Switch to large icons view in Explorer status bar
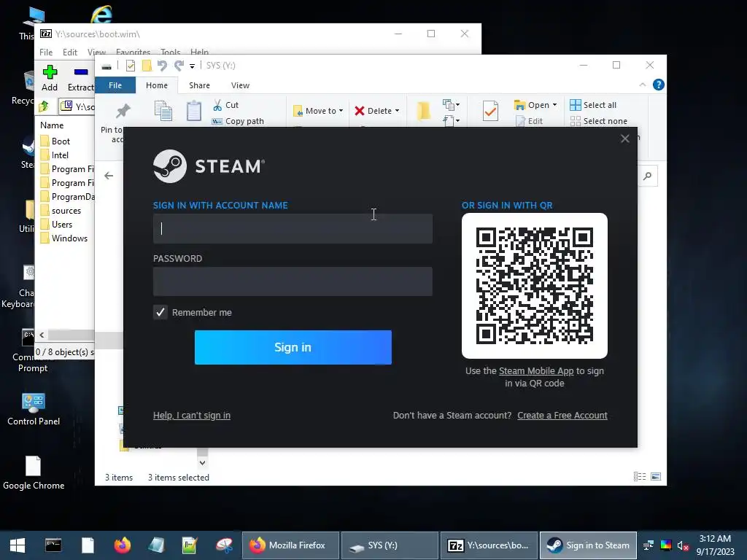The height and width of the screenshot is (560, 747). tap(656, 477)
